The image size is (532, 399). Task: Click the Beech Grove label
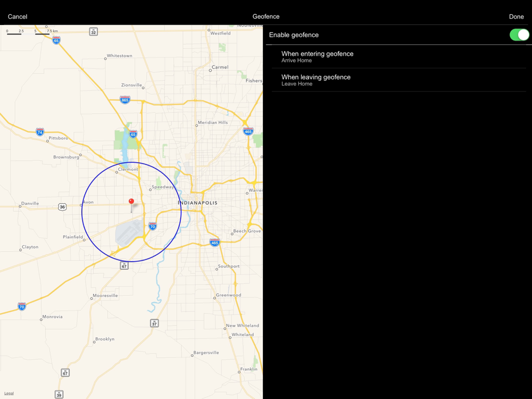pyautogui.click(x=247, y=231)
